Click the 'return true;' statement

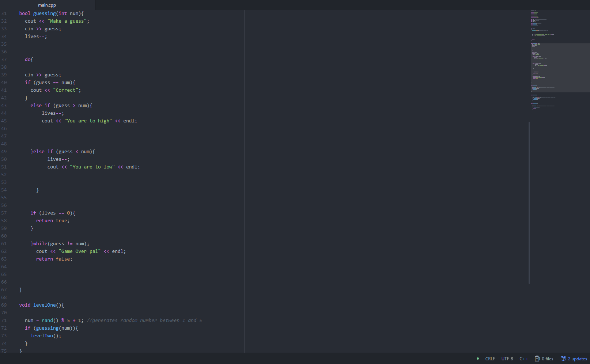pyautogui.click(x=53, y=221)
